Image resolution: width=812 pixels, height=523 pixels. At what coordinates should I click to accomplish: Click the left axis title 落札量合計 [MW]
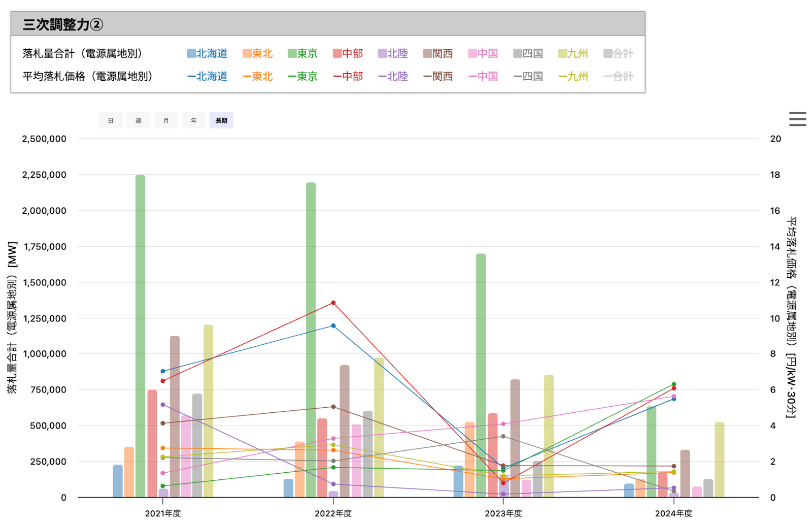tap(12, 317)
